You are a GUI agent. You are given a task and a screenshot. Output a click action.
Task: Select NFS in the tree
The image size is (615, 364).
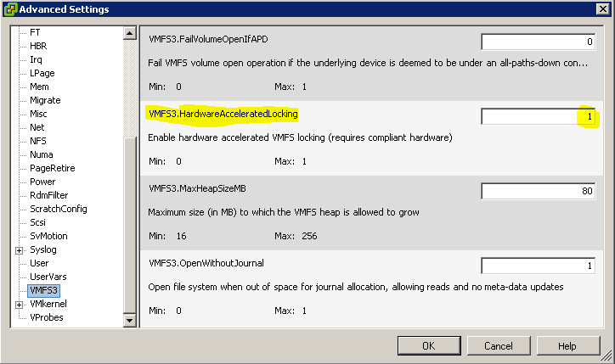pyautogui.click(x=37, y=141)
